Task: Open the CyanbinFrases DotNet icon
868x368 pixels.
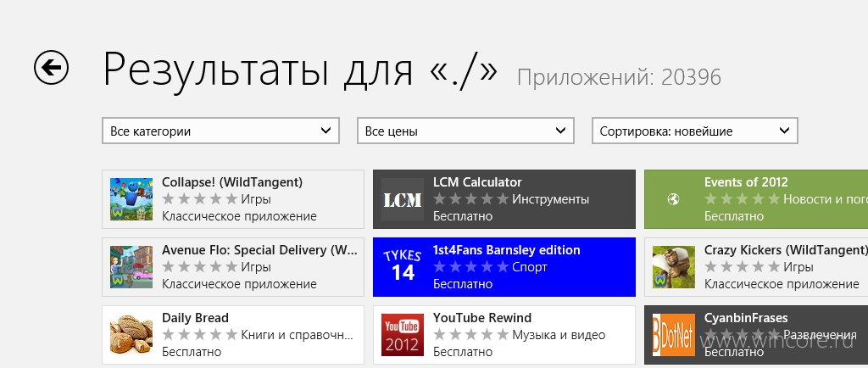Action: click(x=674, y=335)
